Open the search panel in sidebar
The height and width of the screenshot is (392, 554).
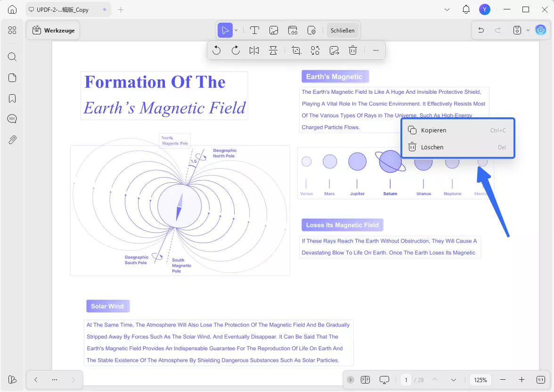coord(12,57)
